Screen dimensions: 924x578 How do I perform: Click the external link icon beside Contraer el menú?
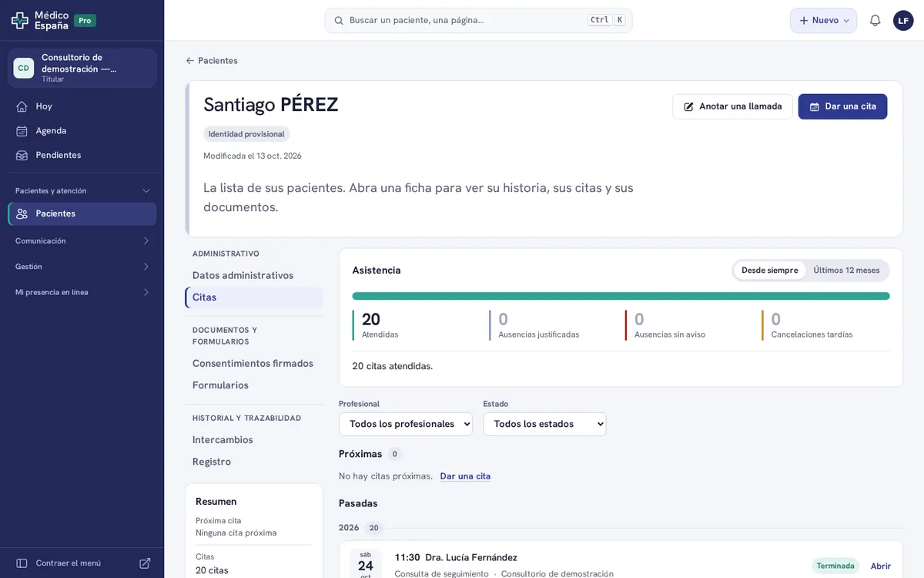pyautogui.click(x=145, y=563)
